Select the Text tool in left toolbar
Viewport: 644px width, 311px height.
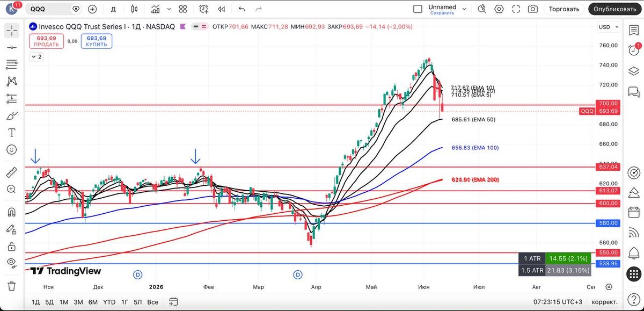click(x=11, y=133)
